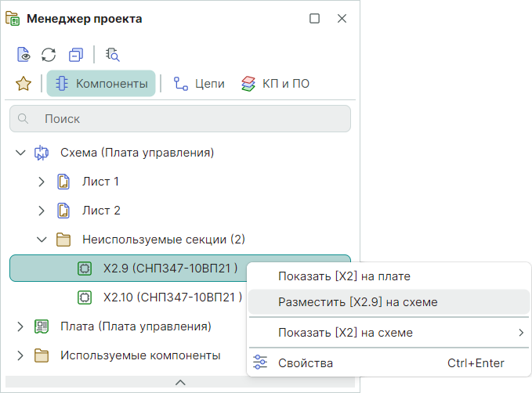
Task: Click the collapse panel arrow at the bottom
Action: [x=180, y=382]
